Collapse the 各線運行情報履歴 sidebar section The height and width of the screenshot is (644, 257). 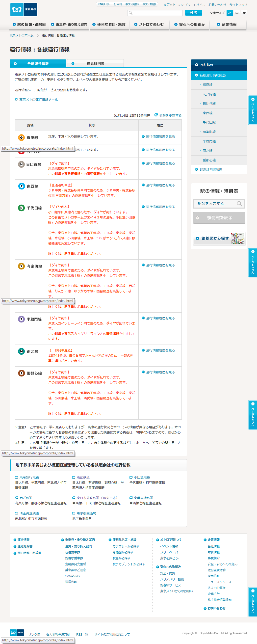pyautogui.click(x=219, y=75)
